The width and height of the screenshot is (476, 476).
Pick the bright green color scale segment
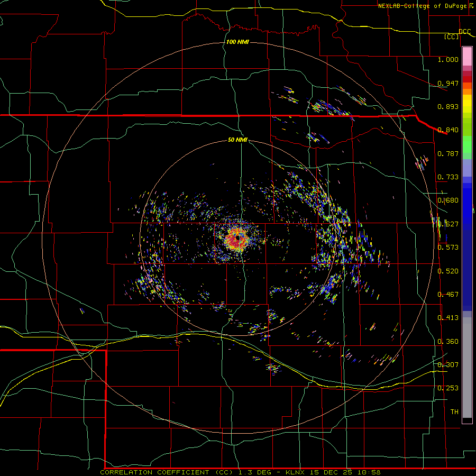point(467,144)
